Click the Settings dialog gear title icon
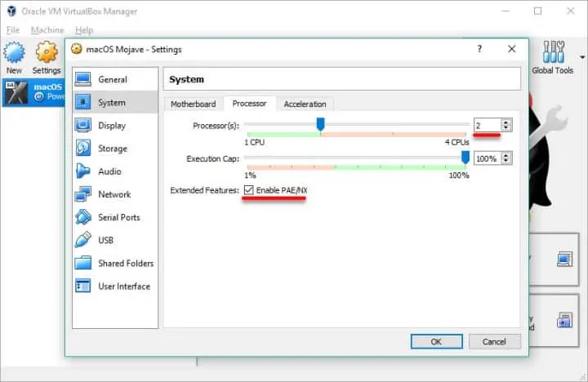 (x=77, y=49)
